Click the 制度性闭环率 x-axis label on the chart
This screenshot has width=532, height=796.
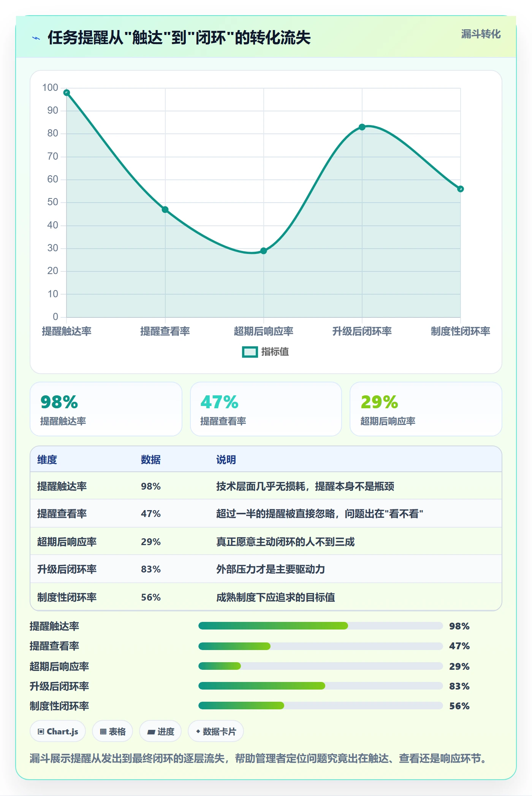461,331
